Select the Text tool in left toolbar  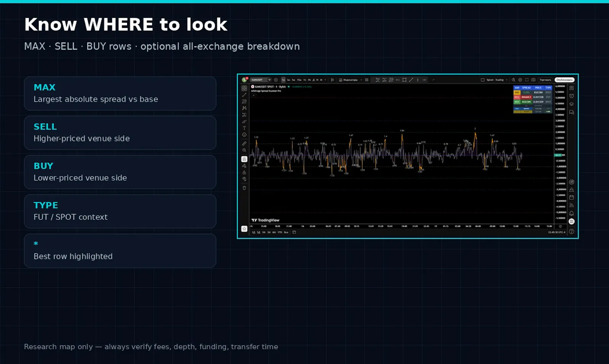244,128
